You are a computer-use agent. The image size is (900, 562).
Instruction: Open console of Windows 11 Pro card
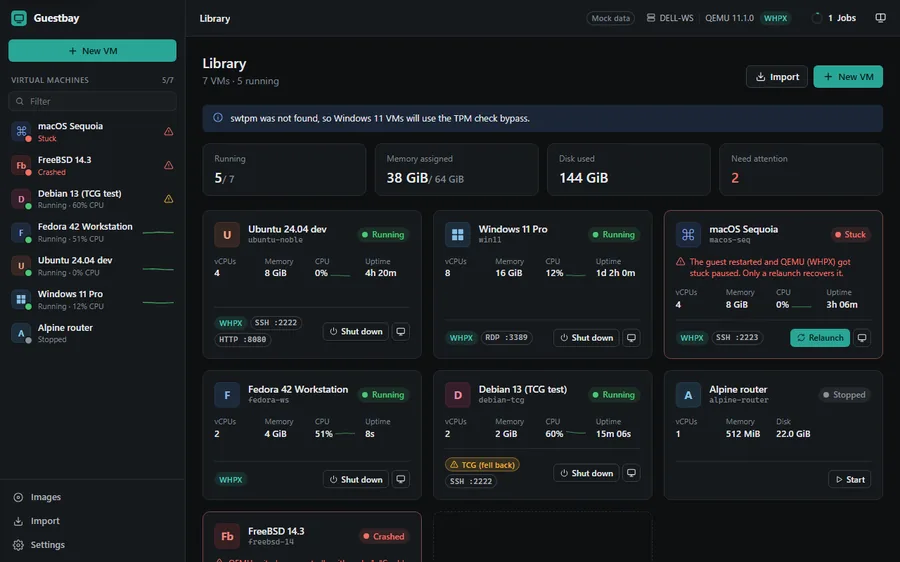631,338
